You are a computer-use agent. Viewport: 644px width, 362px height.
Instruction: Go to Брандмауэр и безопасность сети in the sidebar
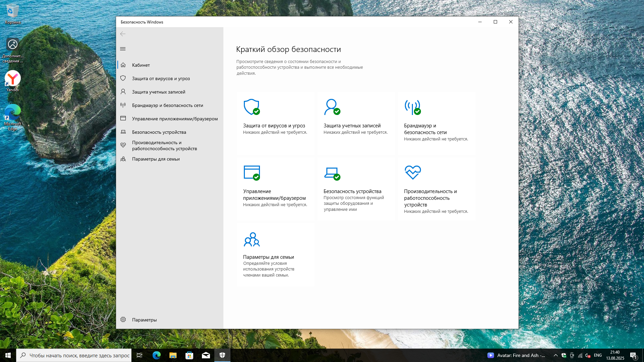167,105
